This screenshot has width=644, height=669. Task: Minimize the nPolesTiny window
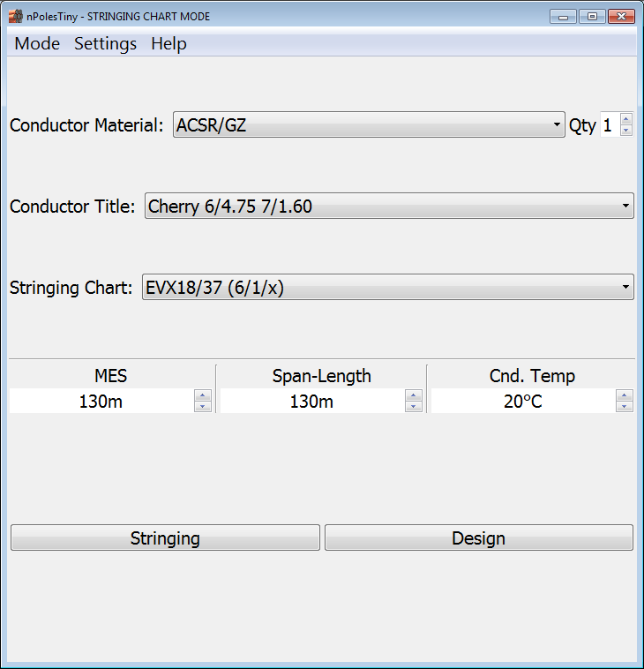click(563, 17)
